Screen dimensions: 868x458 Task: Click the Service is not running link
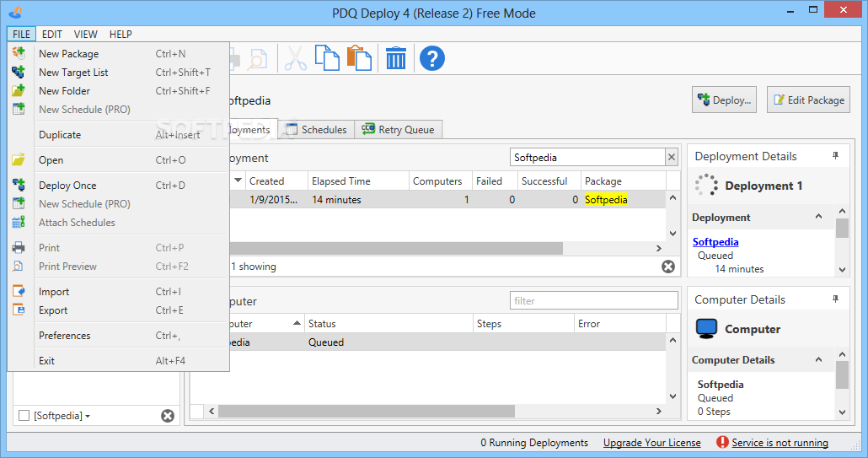coord(780,443)
